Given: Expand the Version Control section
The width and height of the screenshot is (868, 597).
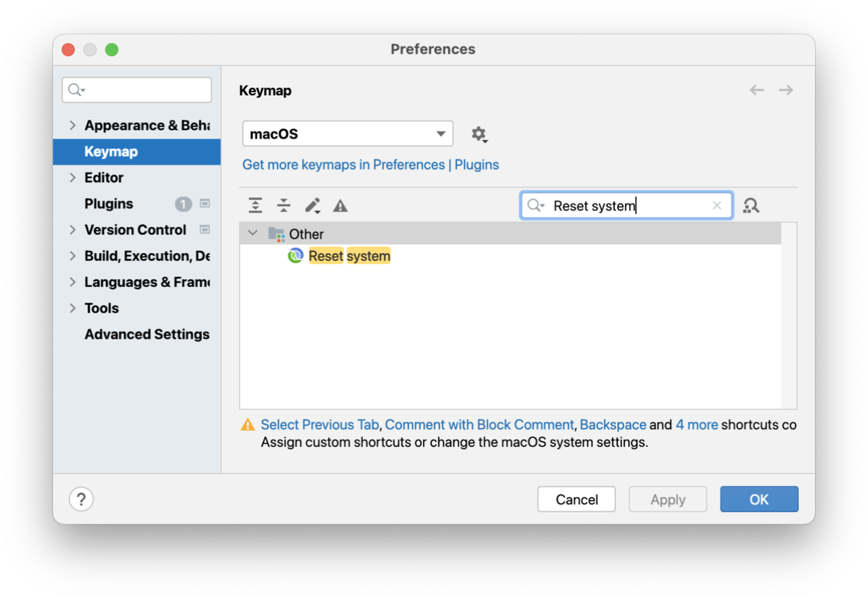Looking at the screenshot, I should pos(73,230).
